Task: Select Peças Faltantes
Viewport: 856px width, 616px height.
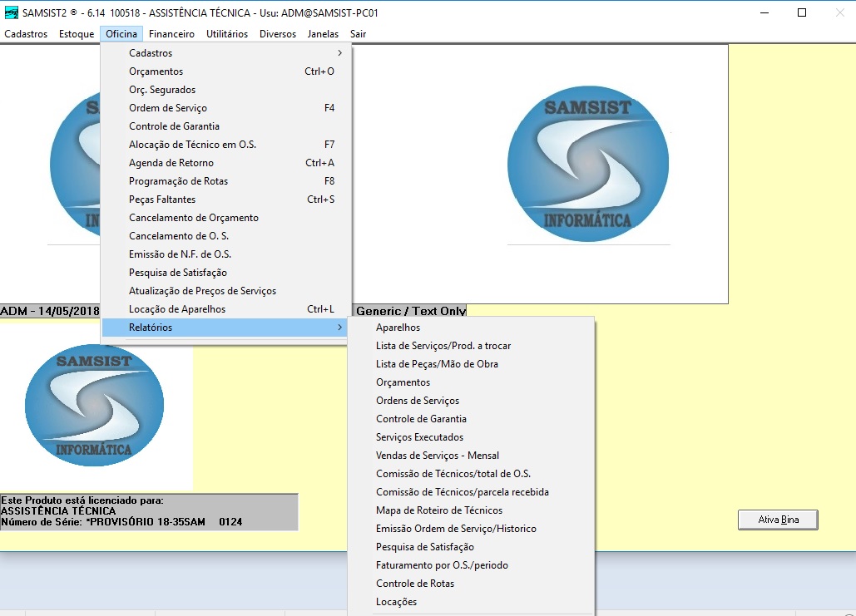Action: pyautogui.click(x=225, y=200)
